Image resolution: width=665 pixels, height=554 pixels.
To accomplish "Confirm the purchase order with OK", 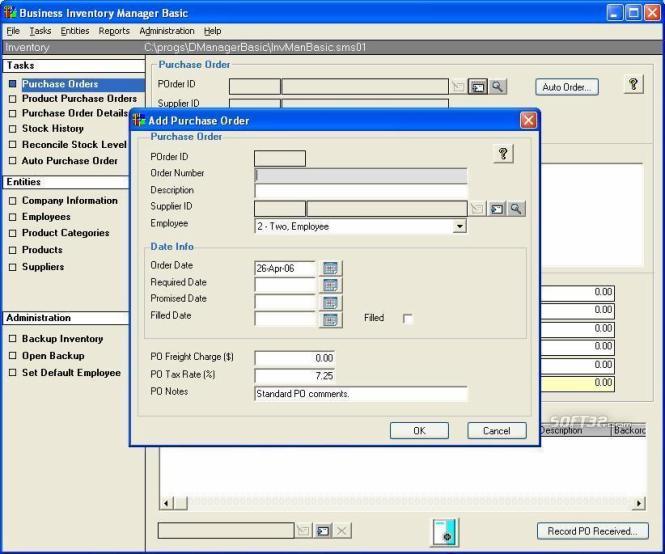I will pyautogui.click(x=419, y=431).
